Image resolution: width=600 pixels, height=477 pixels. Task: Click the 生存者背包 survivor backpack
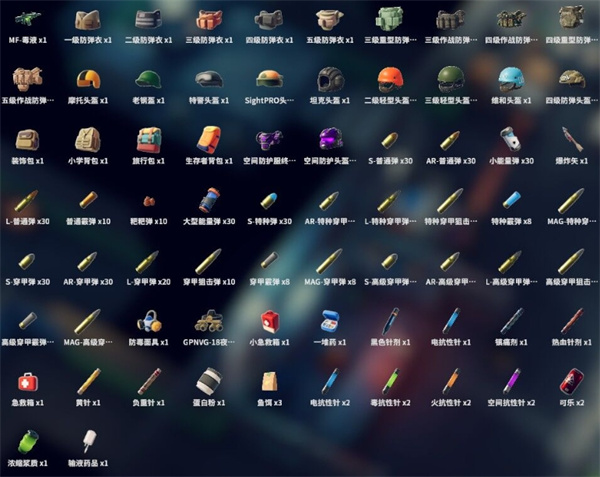tap(209, 140)
